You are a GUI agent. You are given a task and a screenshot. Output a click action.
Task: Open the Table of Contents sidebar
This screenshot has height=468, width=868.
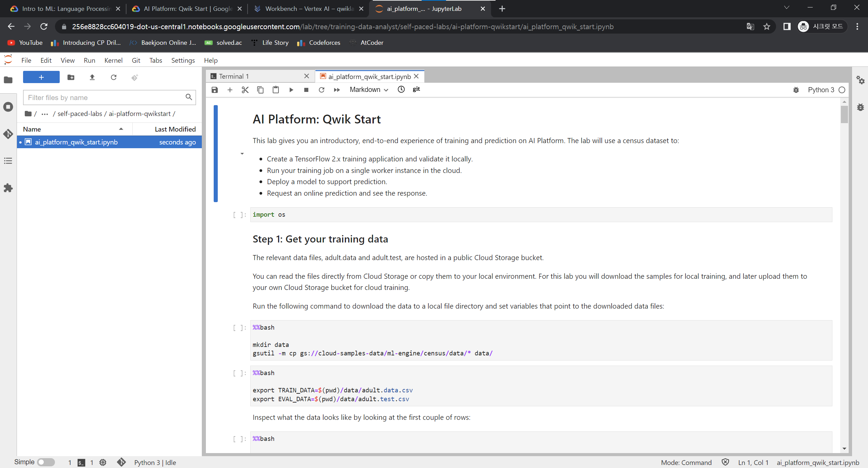[8, 161]
